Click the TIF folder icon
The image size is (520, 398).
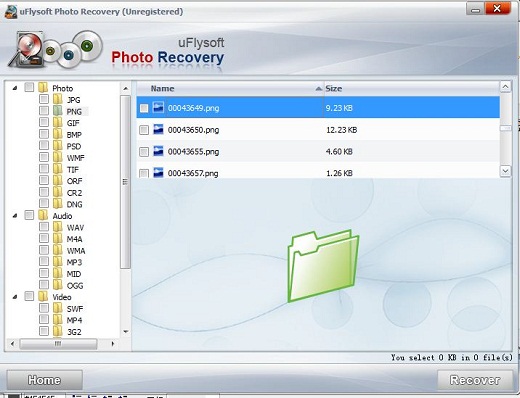point(58,169)
